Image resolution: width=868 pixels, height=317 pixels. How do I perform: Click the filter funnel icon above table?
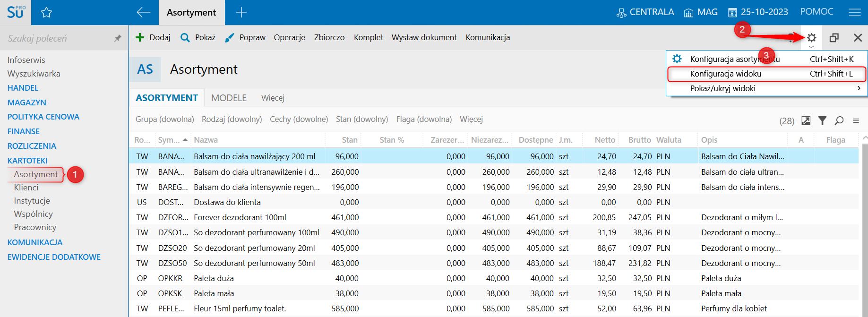(822, 121)
